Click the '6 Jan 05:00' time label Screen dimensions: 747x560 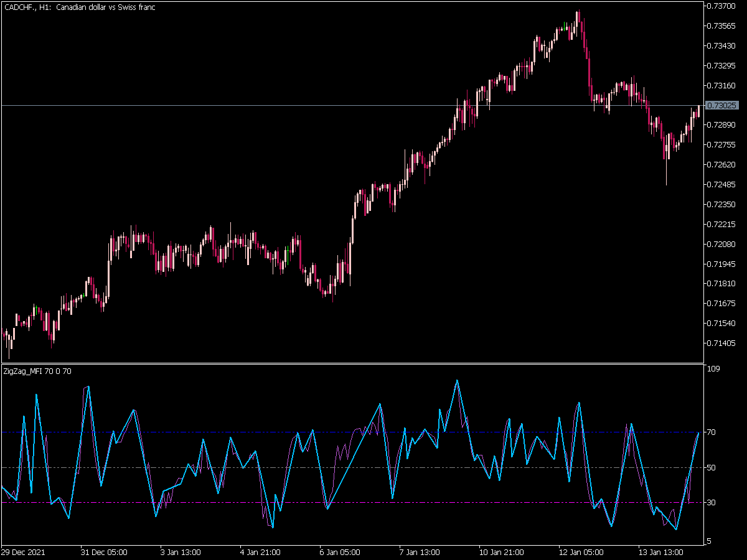pos(340,552)
